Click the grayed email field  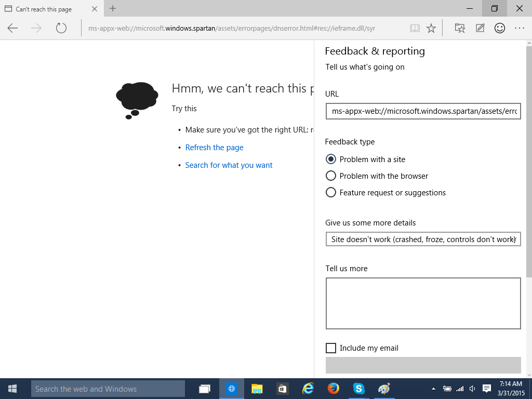(423, 365)
